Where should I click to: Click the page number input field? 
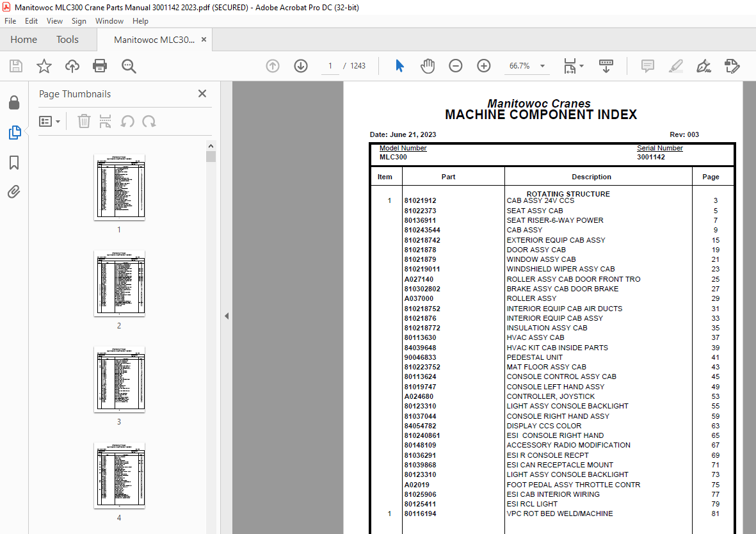coord(330,65)
